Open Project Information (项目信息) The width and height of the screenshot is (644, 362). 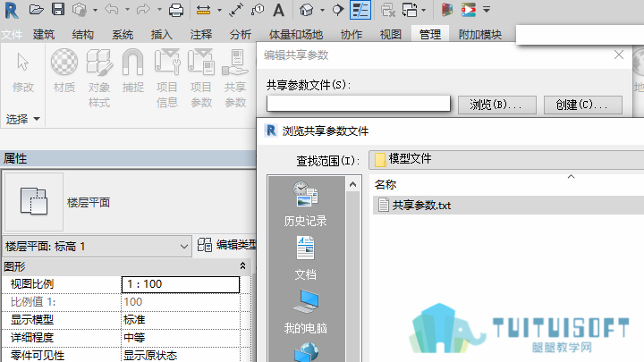tap(166, 79)
